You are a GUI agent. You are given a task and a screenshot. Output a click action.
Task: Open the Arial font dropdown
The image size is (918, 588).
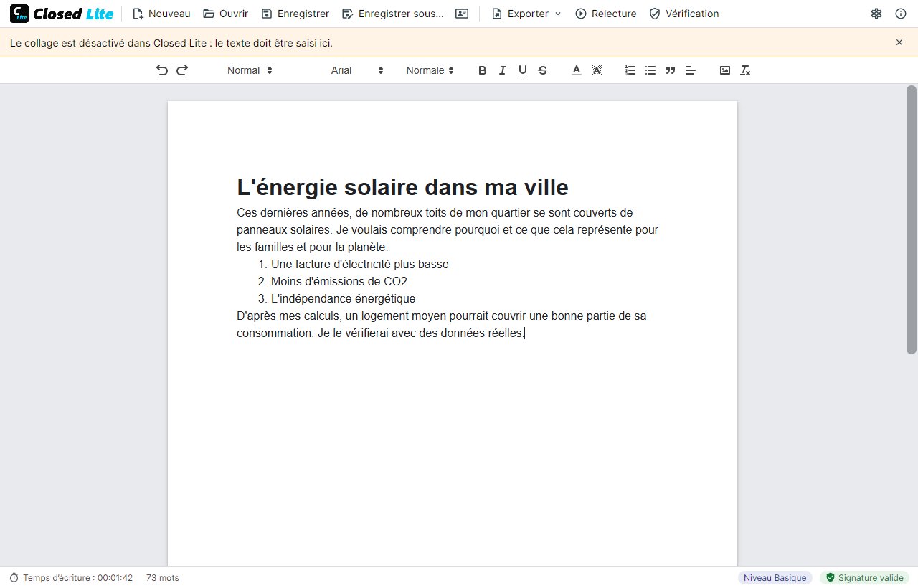coord(357,70)
